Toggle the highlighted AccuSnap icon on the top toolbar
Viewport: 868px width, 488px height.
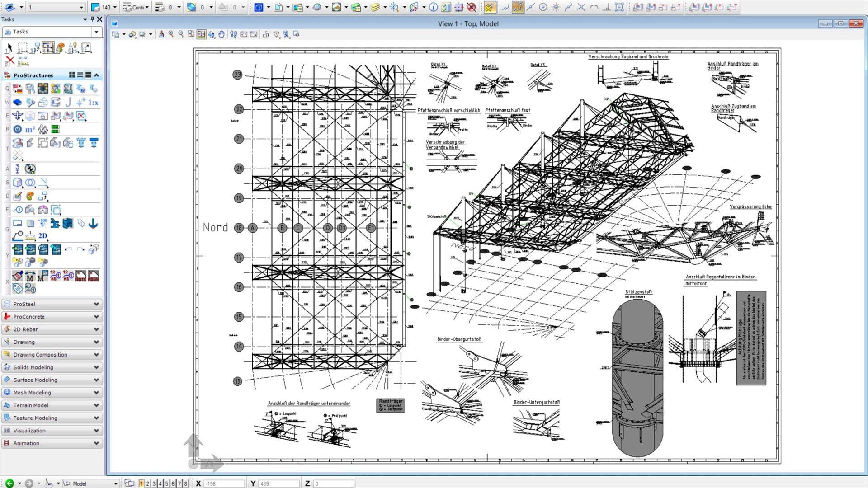pyautogui.click(x=490, y=7)
